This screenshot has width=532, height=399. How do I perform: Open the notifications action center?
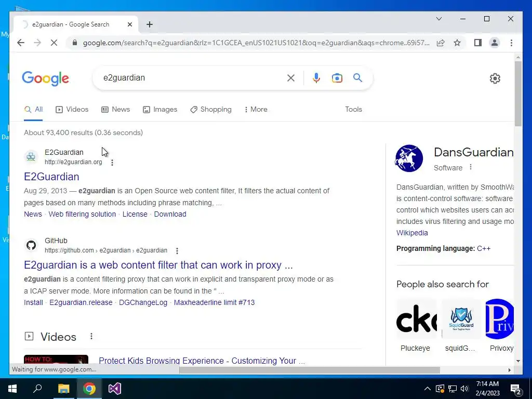[516, 389]
